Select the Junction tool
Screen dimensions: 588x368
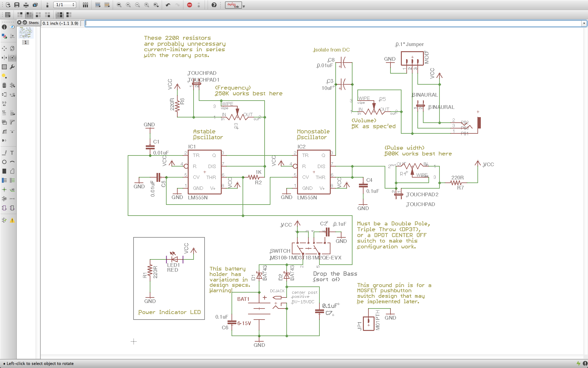(4, 190)
